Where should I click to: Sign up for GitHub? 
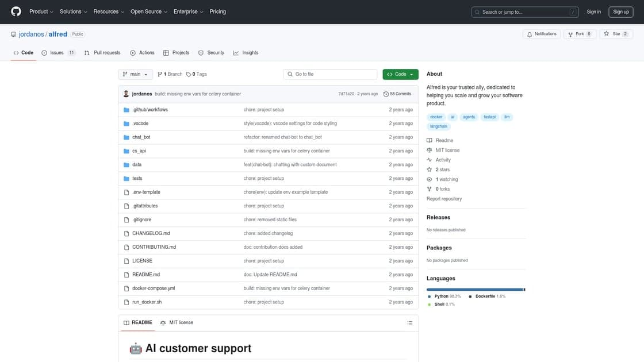(x=620, y=10)
